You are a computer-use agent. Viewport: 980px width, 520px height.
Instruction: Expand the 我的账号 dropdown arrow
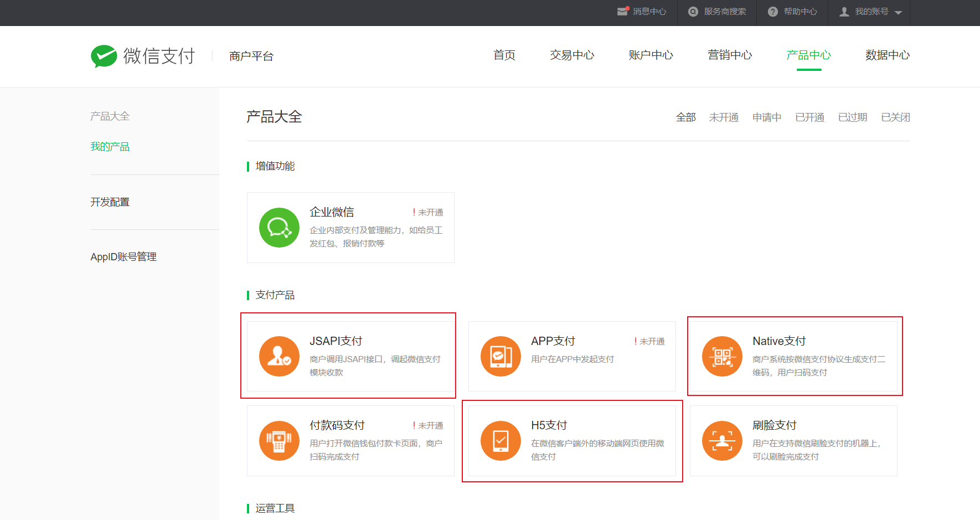[898, 13]
